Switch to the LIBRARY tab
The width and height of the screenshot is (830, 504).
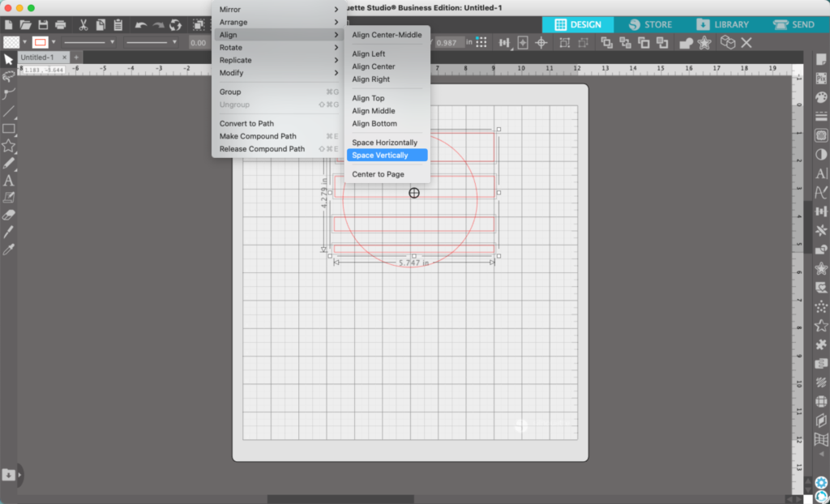coord(722,24)
